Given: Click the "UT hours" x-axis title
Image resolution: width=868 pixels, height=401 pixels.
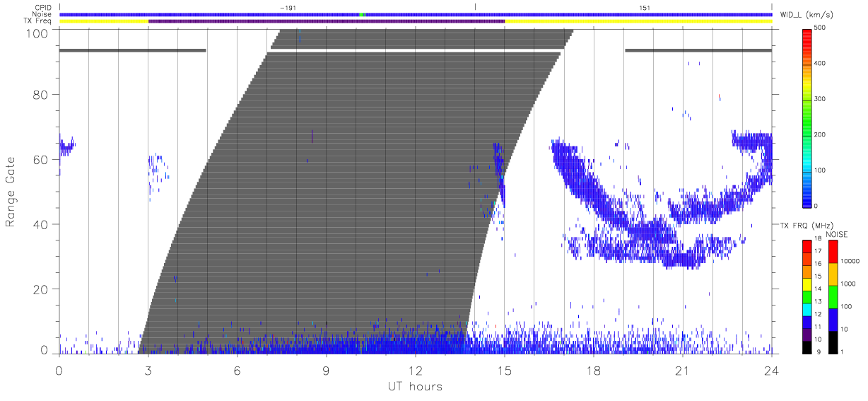Looking at the screenshot, I should click(415, 386).
